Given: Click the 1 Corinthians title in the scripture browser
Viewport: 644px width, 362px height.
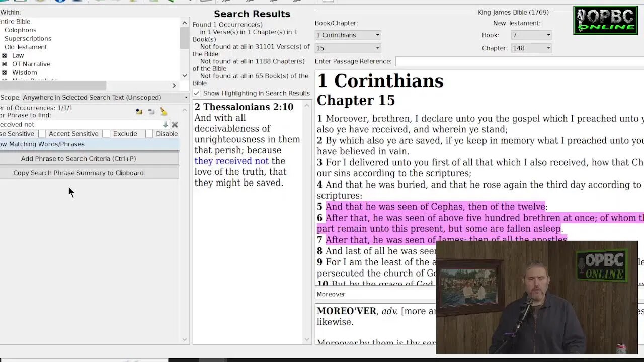Looking at the screenshot, I should click(x=380, y=81).
